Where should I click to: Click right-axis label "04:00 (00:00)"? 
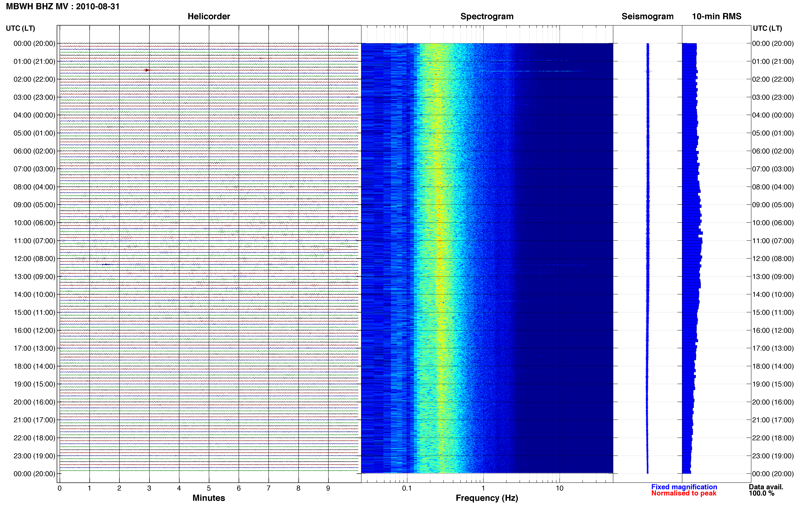(x=773, y=115)
